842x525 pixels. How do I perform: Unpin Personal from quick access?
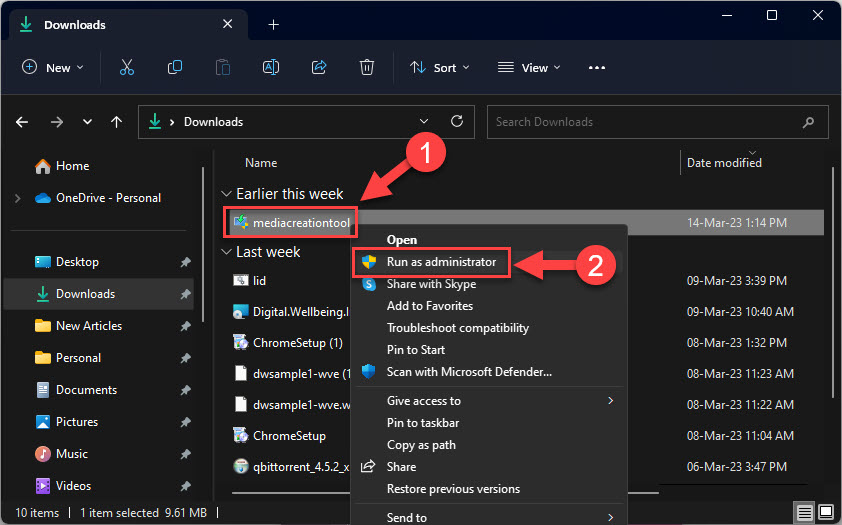coord(185,358)
